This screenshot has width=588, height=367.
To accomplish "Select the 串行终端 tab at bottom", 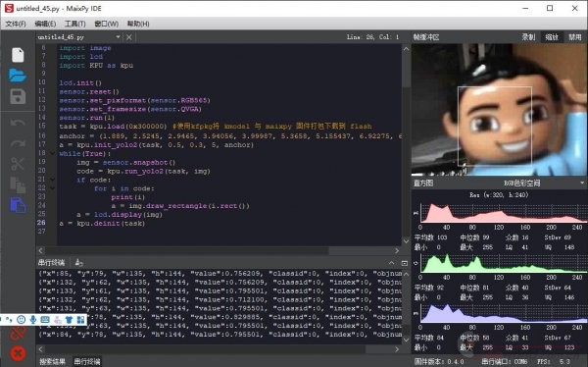I will pos(87,361).
